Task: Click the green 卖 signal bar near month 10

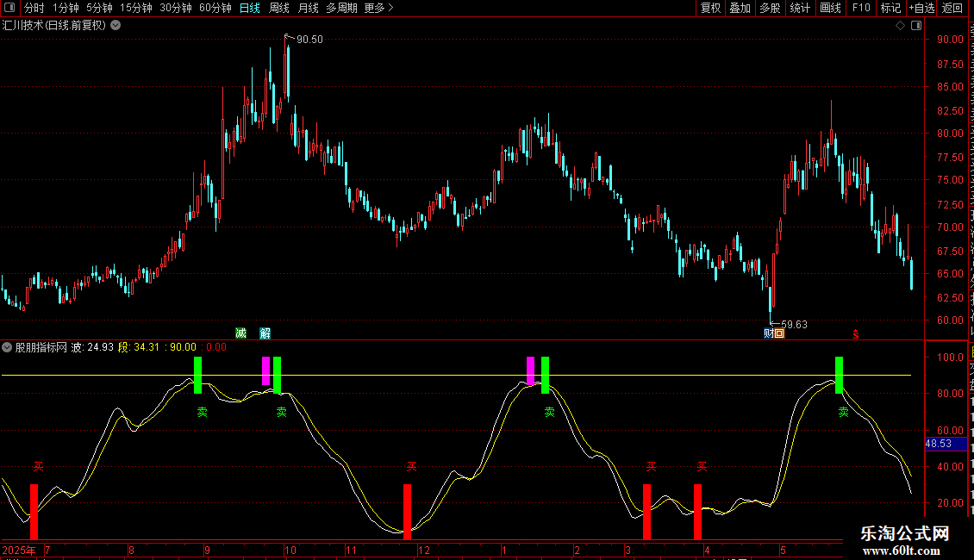Action: (x=277, y=375)
